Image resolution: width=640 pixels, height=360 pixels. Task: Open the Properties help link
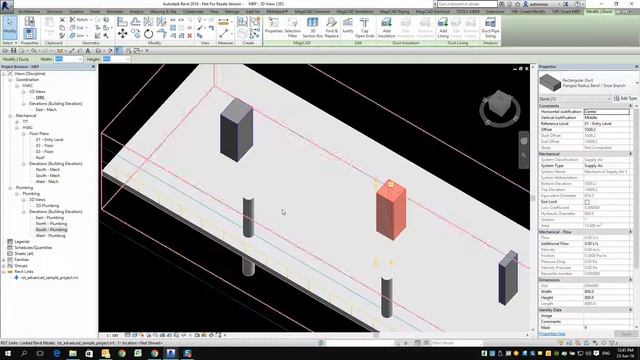pyautogui.click(x=552, y=334)
